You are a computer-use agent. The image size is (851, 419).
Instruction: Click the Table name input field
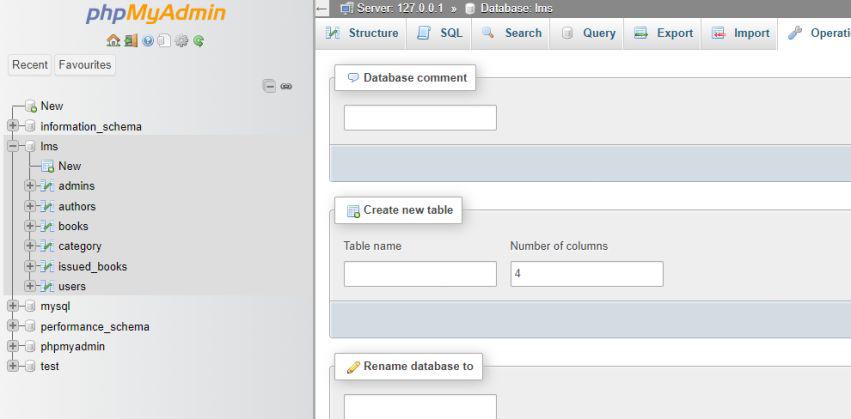pyautogui.click(x=420, y=274)
